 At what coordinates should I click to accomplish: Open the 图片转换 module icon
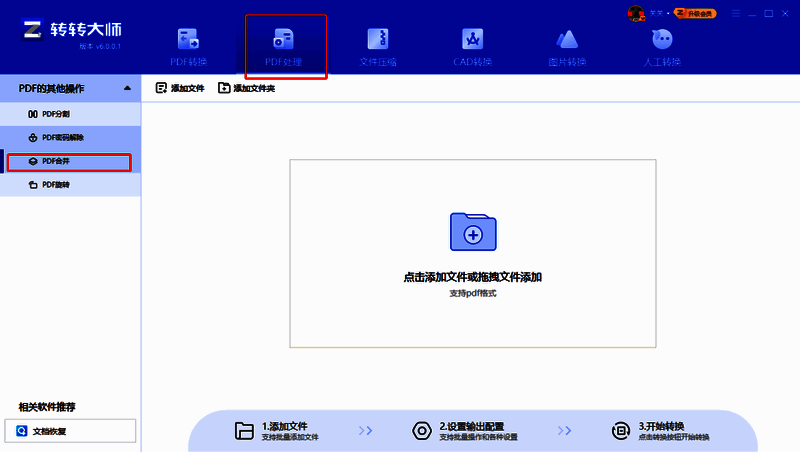click(x=567, y=40)
